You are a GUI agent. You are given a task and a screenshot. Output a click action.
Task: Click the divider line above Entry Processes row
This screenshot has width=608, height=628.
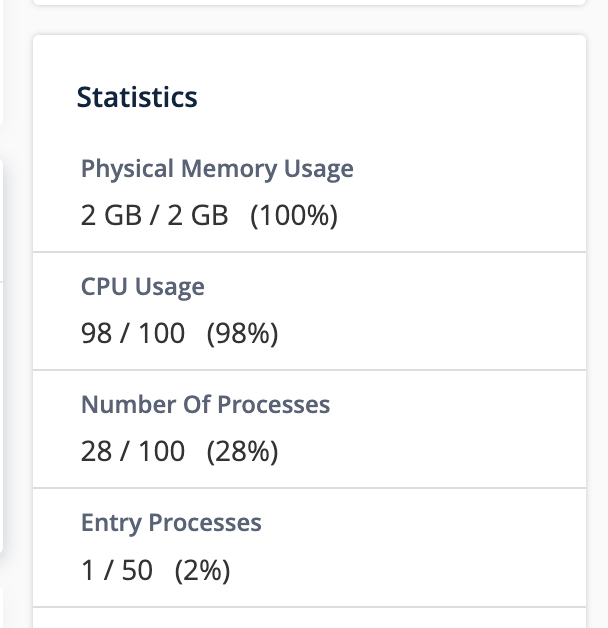(309, 488)
